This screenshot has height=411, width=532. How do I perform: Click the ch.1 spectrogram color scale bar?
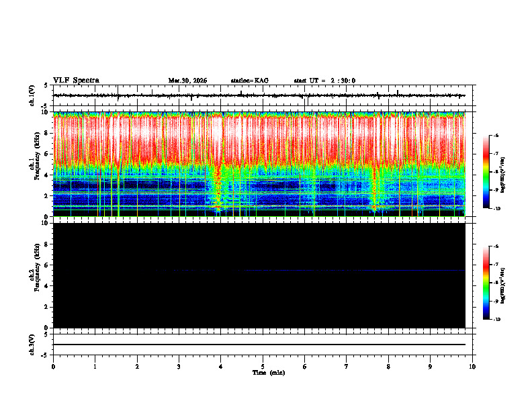(486, 172)
